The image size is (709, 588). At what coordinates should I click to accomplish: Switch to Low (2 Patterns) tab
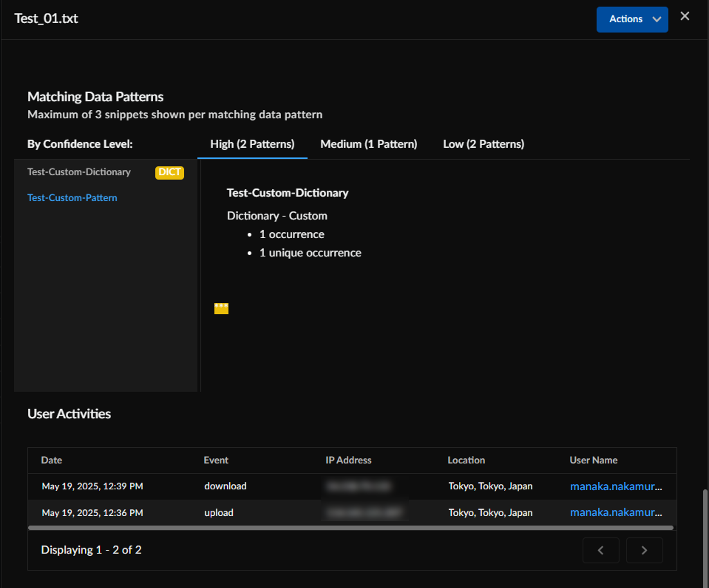point(483,144)
